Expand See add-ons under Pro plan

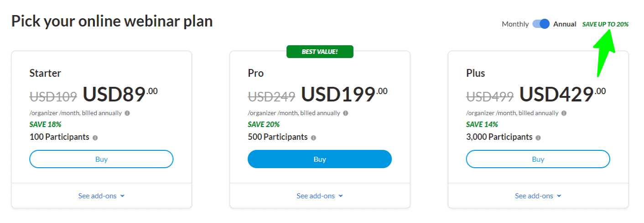(x=320, y=196)
